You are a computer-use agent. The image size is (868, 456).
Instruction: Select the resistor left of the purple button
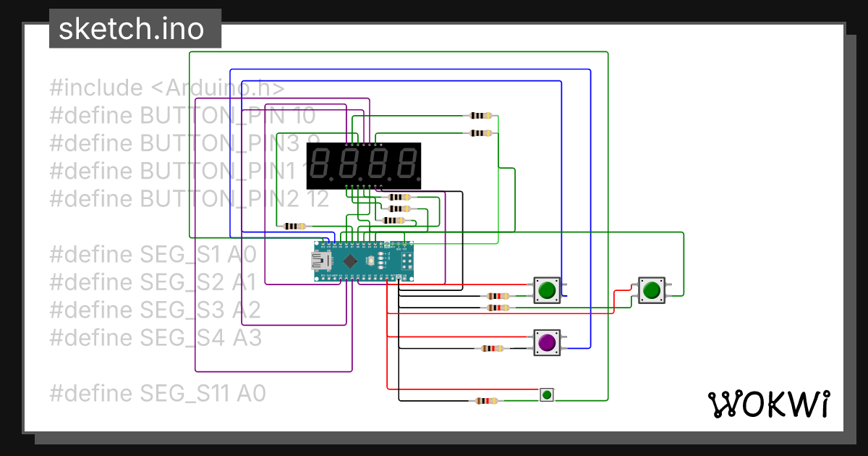492,348
